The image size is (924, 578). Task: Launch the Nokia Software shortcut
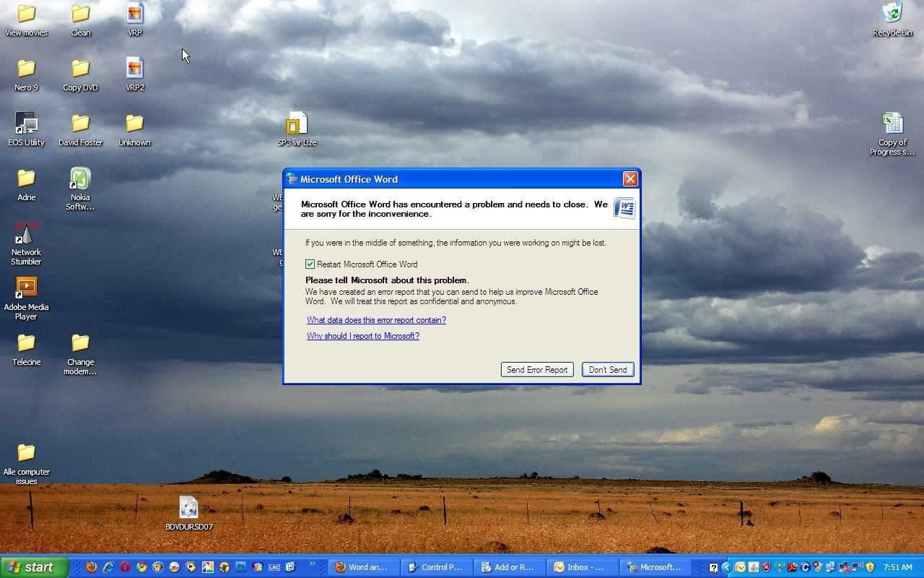80,189
